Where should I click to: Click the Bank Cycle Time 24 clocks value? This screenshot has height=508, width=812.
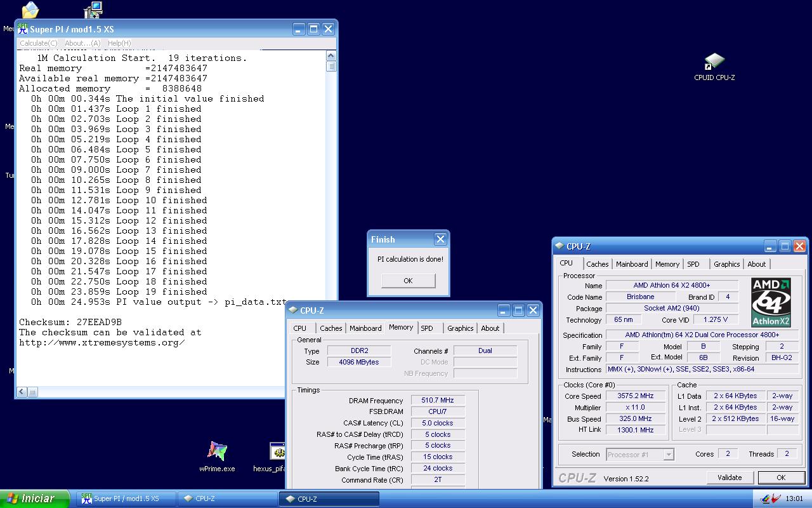[x=438, y=468]
